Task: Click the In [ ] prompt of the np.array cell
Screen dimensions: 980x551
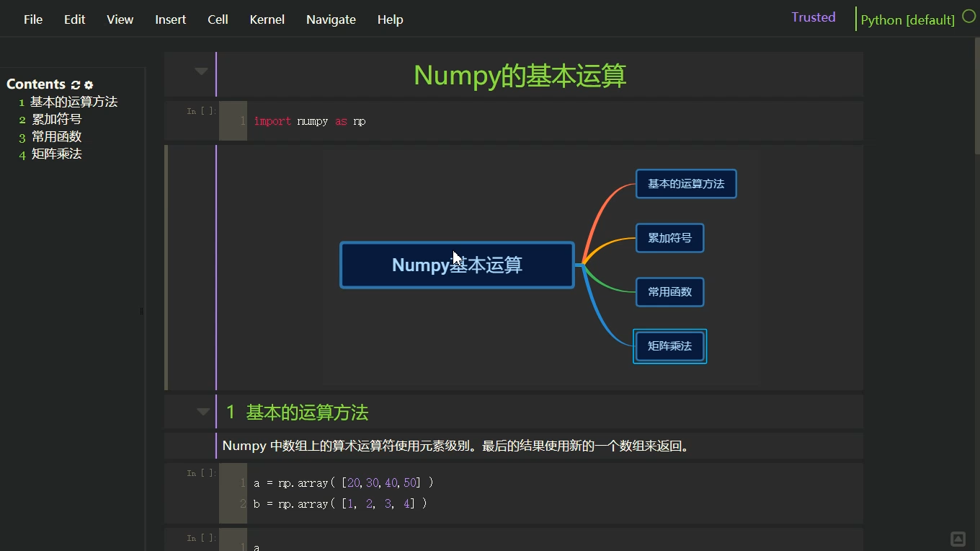Action: (x=201, y=473)
